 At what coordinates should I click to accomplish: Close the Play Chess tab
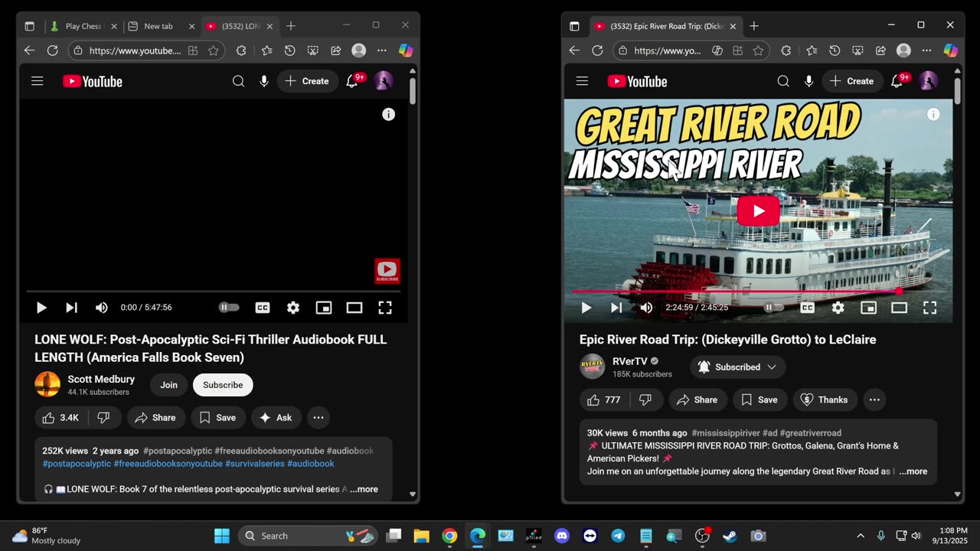114,26
